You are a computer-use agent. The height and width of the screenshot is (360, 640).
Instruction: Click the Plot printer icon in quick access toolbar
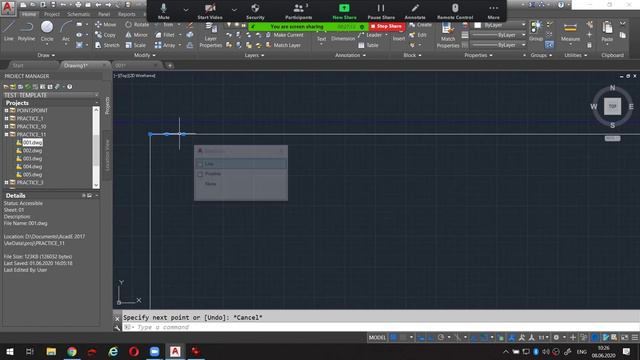pos(78,5)
